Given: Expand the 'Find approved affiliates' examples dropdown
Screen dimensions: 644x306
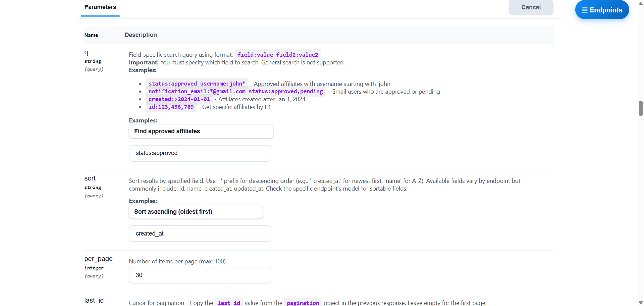Looking at the screenshot, I should (201, 131).
